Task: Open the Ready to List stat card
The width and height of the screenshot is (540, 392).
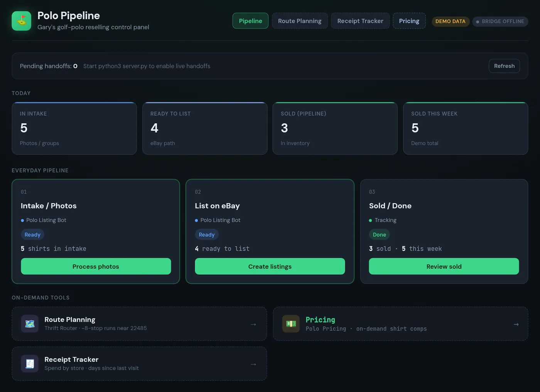Action: click(205, 128)
